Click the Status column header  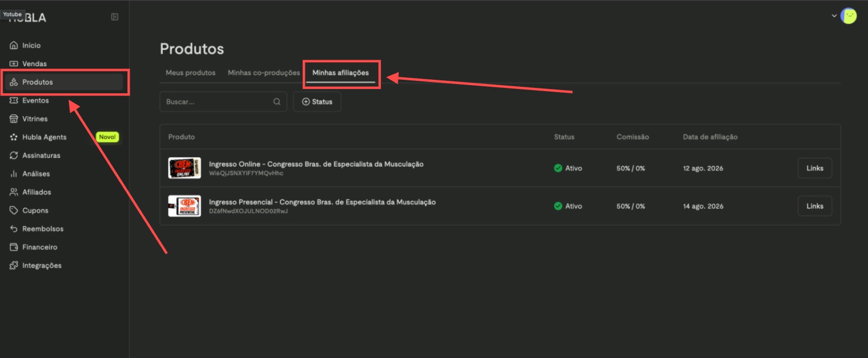[x=564, y=137]
